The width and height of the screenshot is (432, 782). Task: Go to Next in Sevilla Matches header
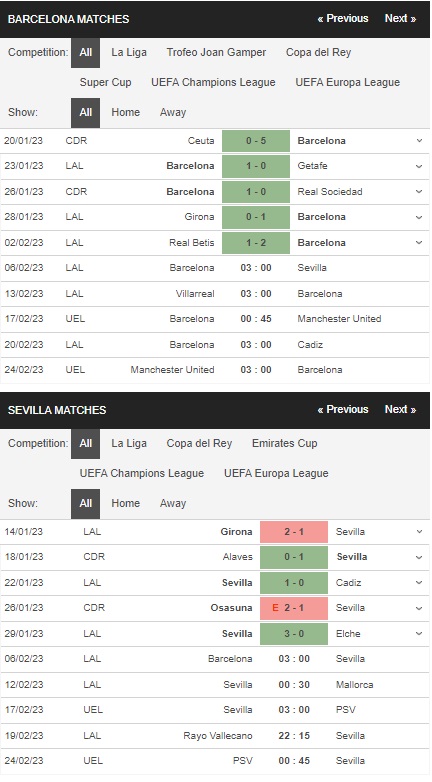click(400, 409)
